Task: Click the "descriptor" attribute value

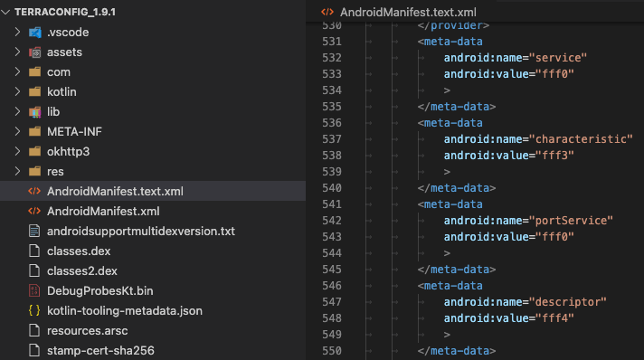Action: (x=568, y=301)
